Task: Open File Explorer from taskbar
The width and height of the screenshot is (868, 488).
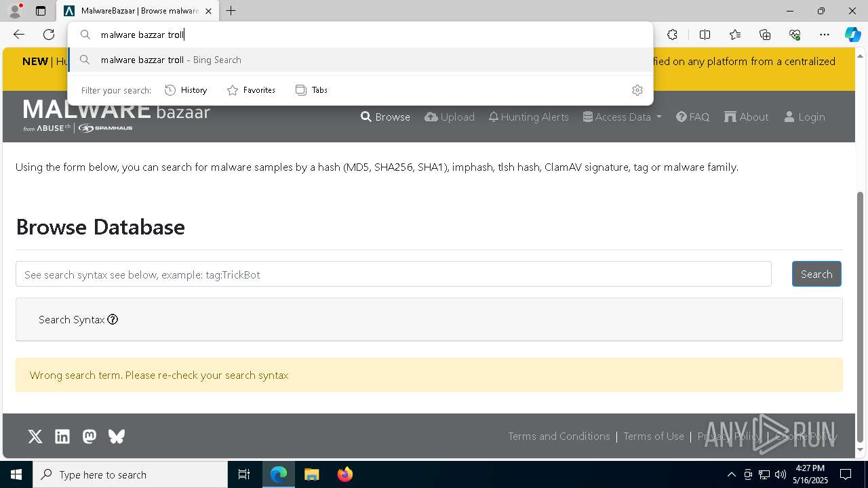Action: [x=312, y=474]
